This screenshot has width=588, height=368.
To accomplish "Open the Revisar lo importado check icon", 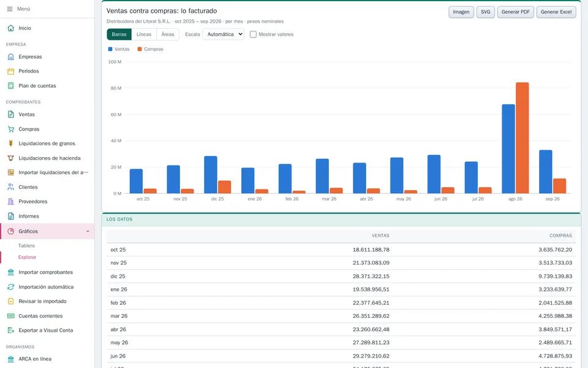I will (x=11, y=301).
